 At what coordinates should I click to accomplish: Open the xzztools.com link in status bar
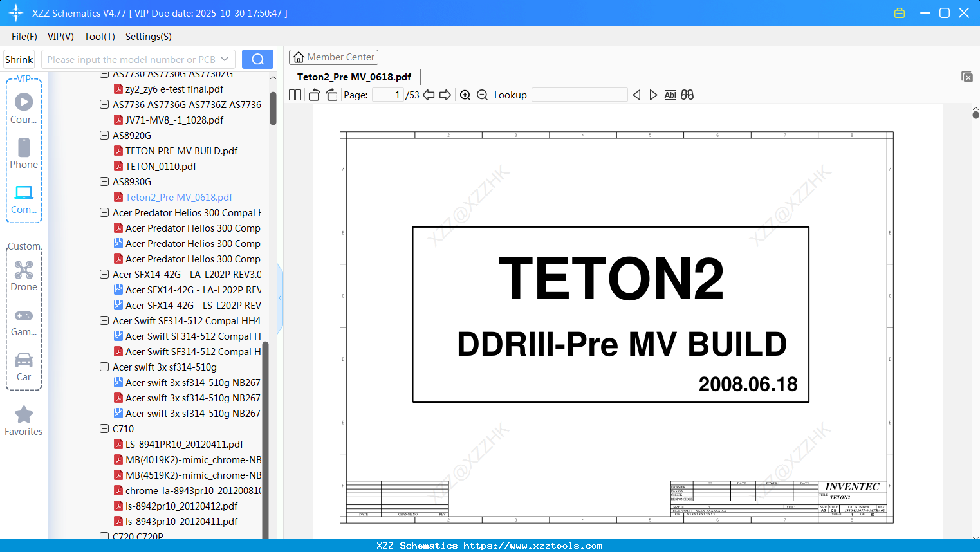click(533, 546)
